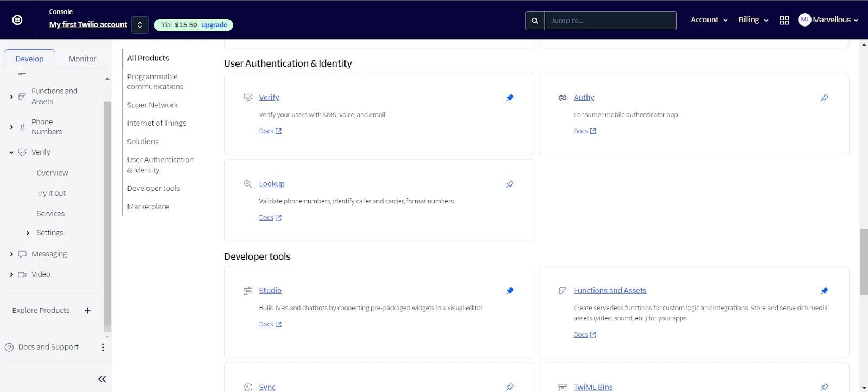Unpin Functions and Assets product card

coord(825,291)
